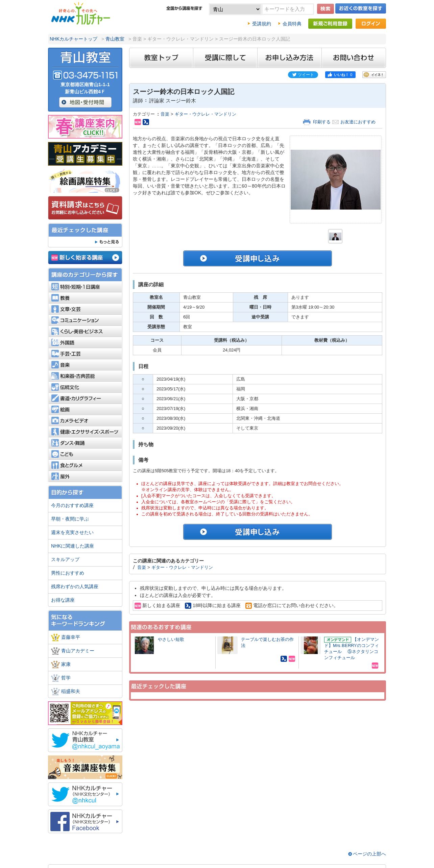Switch to the 受講に際して tab
Screen dimensions: 434x868
tap(225, 58)
